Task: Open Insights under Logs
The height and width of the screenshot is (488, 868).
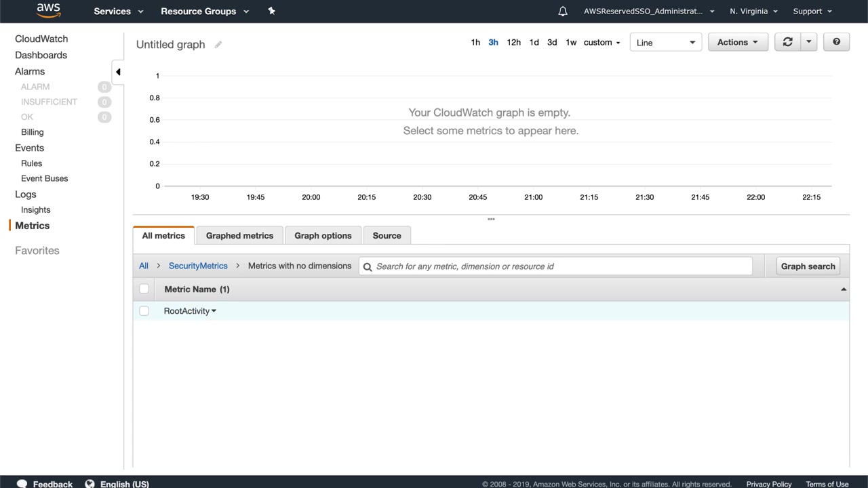Action: 35,210
